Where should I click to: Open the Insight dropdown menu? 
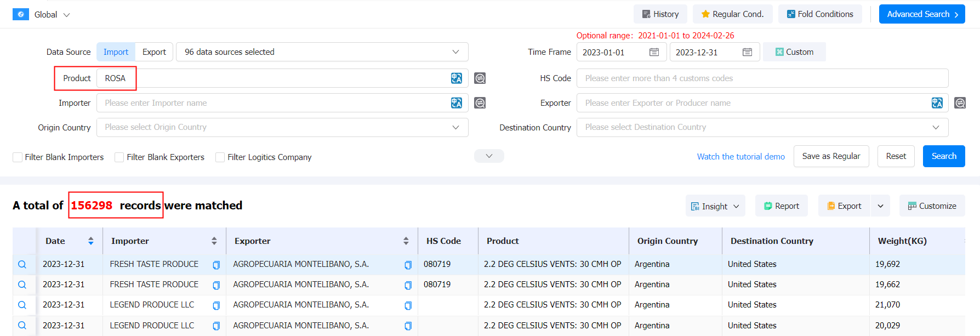click(x=715, y=206)
